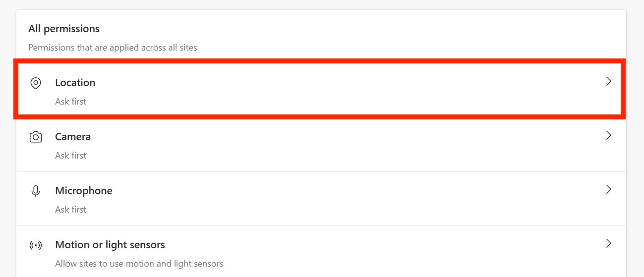644x277 pixels.
Task: Click the All permissions heading
Action: [x=64, y=29]
